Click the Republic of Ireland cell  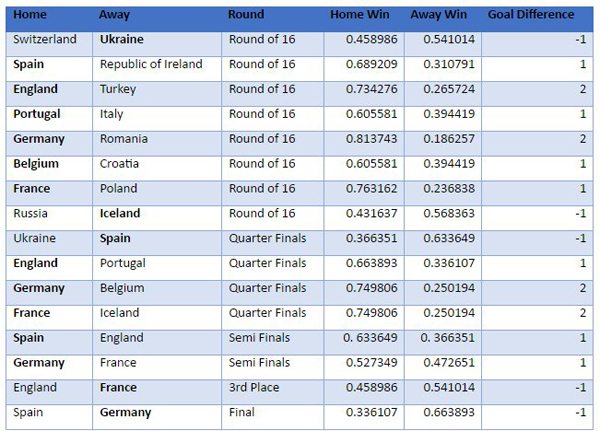pos(151,64)
